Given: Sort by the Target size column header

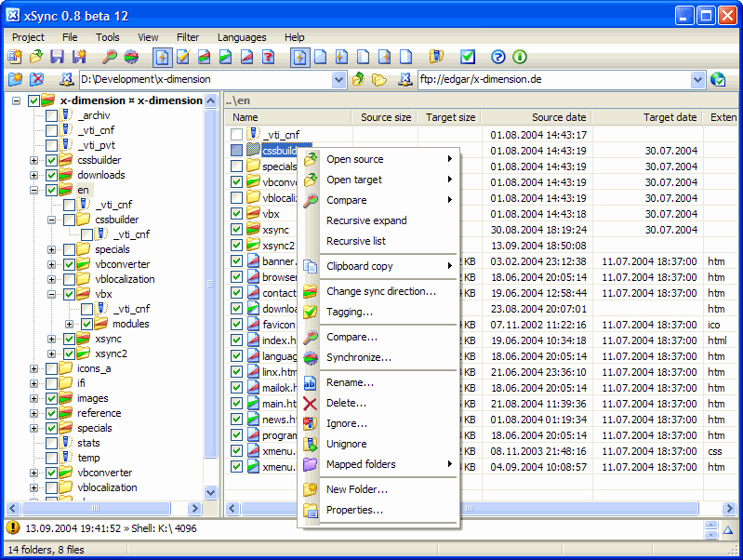Looking at the screenshot, I should 449,117.
